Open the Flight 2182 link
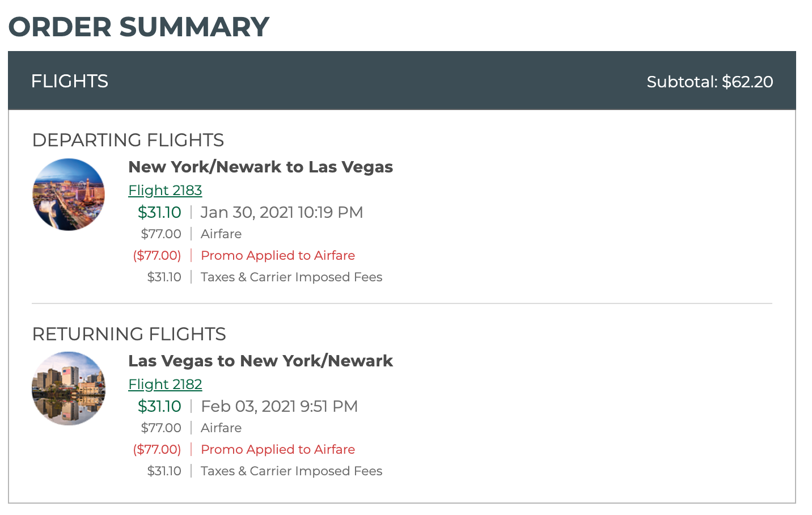The width and height of the screenshot is (812, 515). (x=165, y=385)
